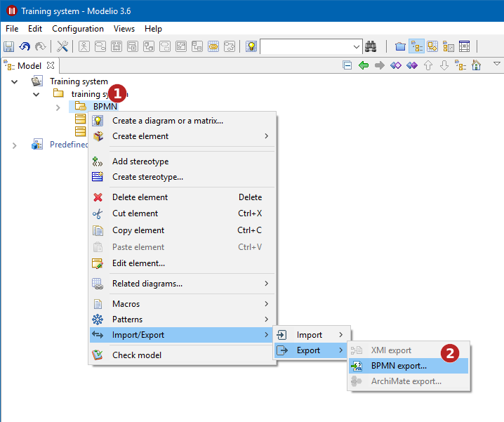Click the move up arrow in Model panel
This screenshot has width=504, height=422.
click(427, 65)
